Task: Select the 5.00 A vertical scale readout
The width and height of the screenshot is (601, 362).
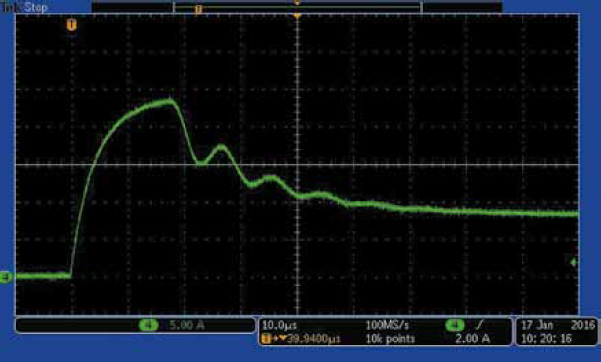Action: pyautogui.click(x=187, y=326)
